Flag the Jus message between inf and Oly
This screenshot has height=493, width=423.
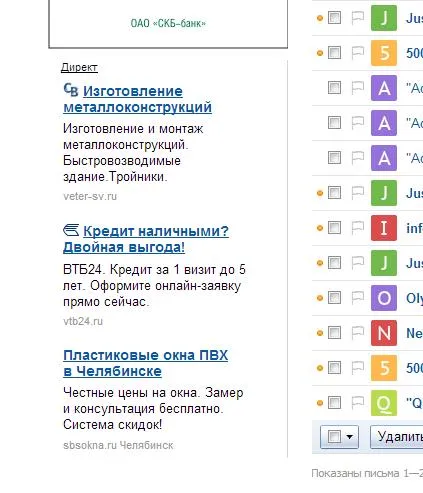(x=357, y=263)
